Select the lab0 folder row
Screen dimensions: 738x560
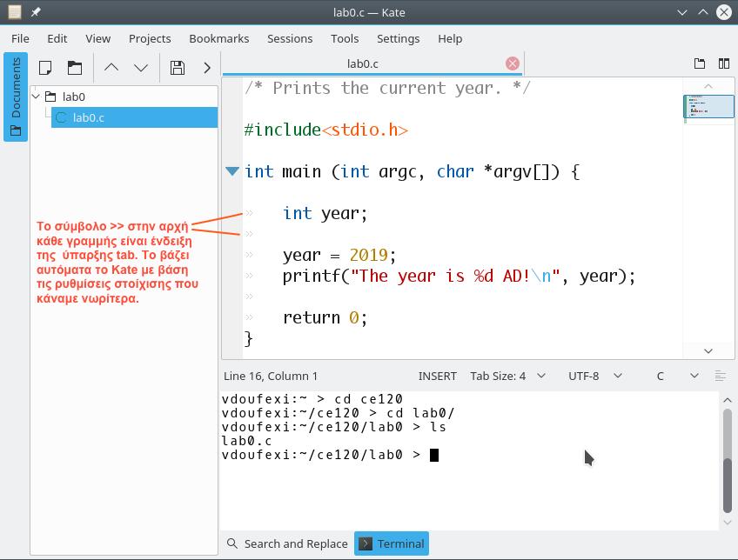point(124,97)
